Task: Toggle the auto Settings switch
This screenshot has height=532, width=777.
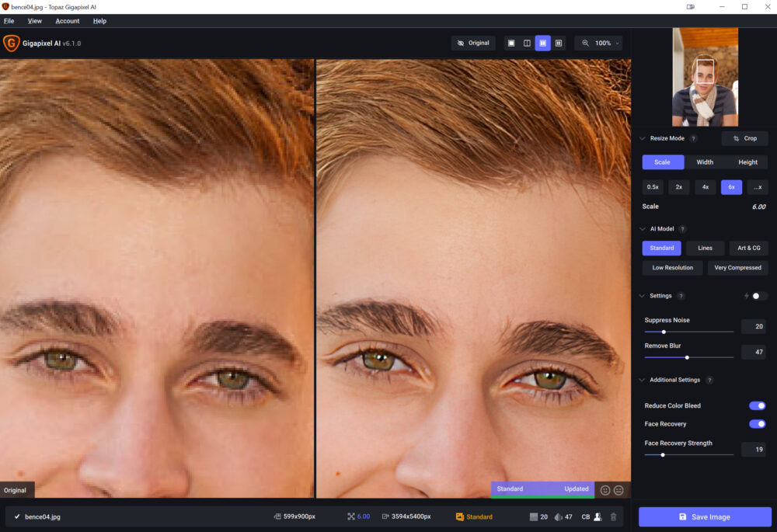Action: click(x=758, y=296)
